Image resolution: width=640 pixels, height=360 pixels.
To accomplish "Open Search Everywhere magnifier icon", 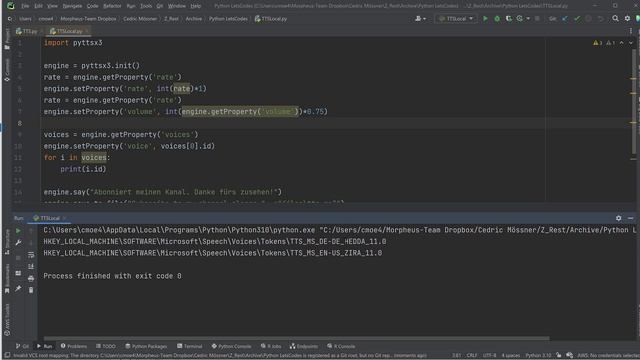I will click(x=615, y=19).
